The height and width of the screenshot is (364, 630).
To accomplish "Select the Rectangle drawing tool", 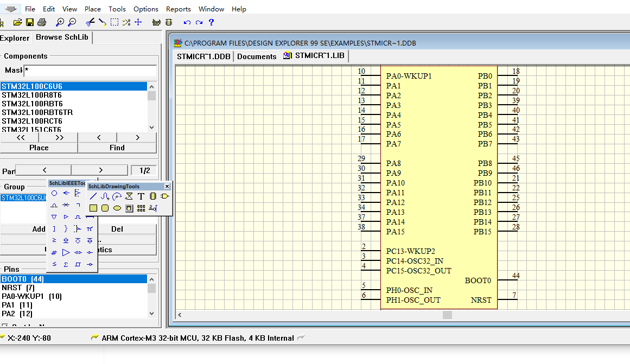I will click(93, 208).
